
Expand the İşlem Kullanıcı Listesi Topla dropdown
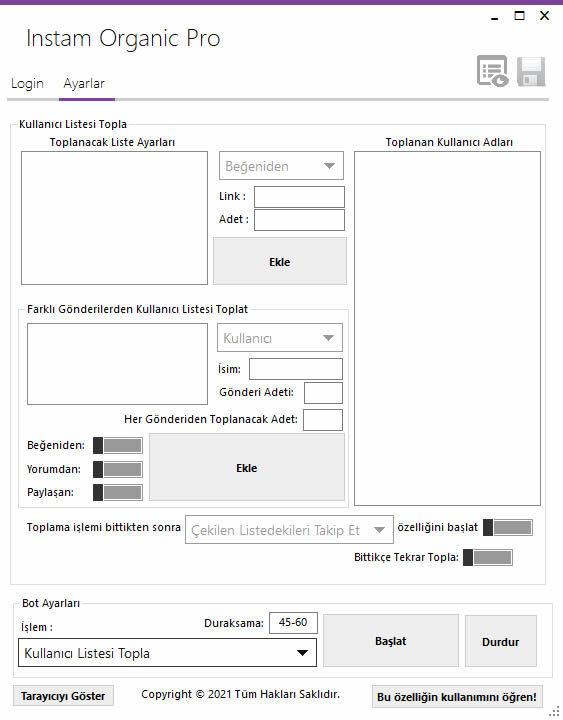pos(167,652)
